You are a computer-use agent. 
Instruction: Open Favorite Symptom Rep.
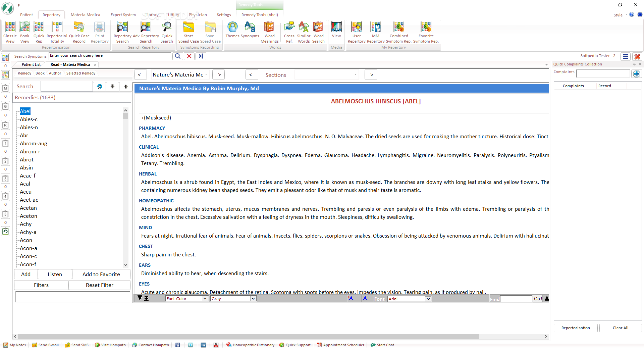coord(426,33)
